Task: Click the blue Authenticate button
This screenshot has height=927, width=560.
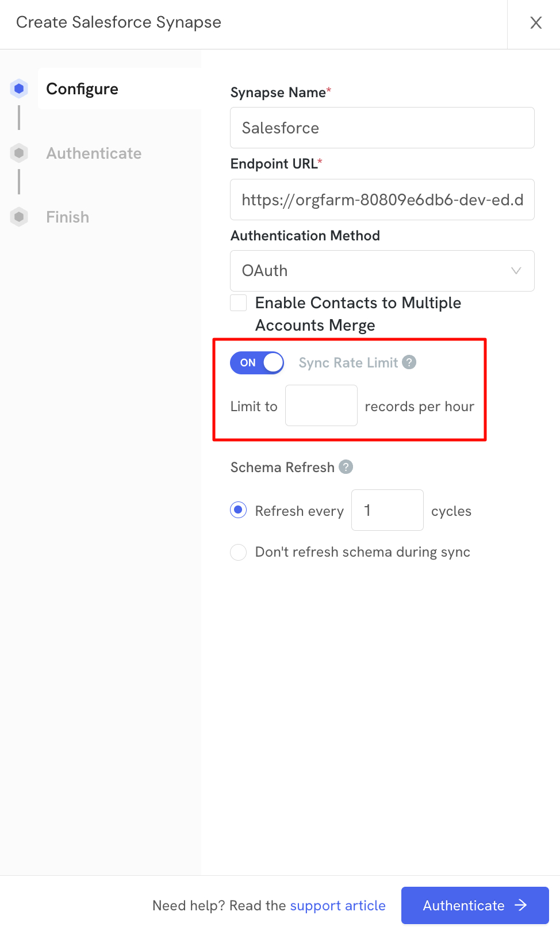Action: [475, 905]
